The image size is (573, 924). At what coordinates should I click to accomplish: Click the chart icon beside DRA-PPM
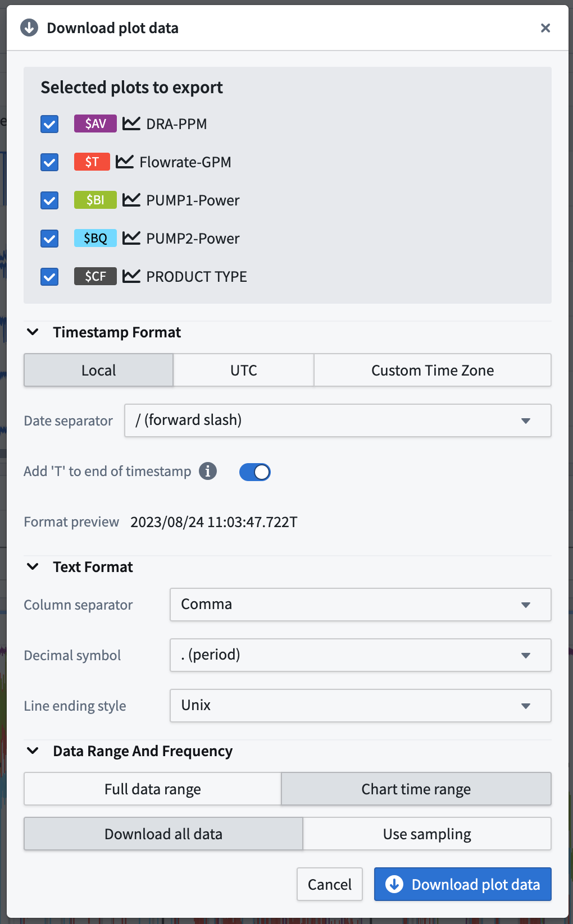coord(131,123)
